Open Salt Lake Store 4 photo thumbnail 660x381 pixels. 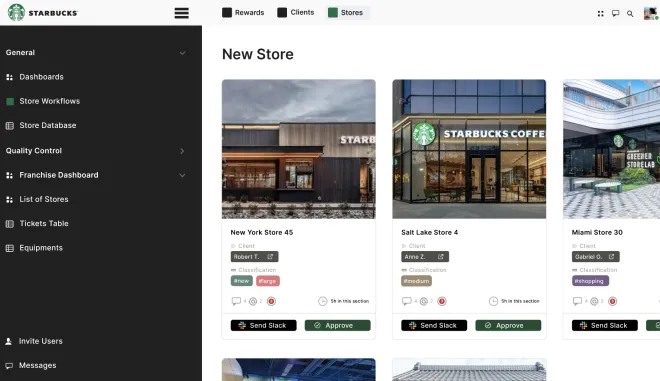(x=469, y=149)
